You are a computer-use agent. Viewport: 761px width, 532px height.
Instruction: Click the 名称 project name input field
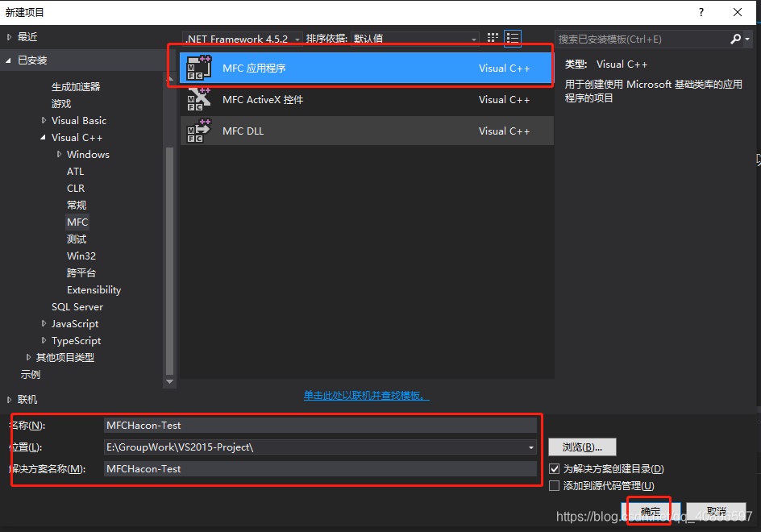[x=322, y=425]
